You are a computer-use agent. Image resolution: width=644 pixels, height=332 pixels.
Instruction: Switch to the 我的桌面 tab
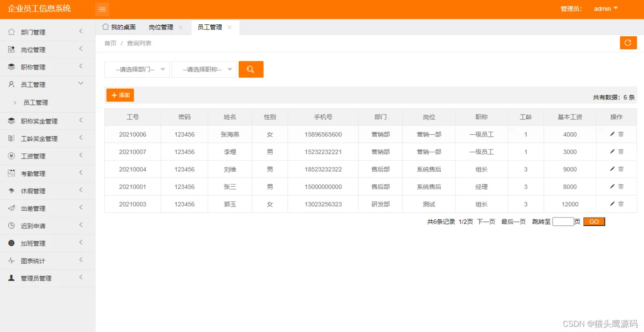pos(119,27)
